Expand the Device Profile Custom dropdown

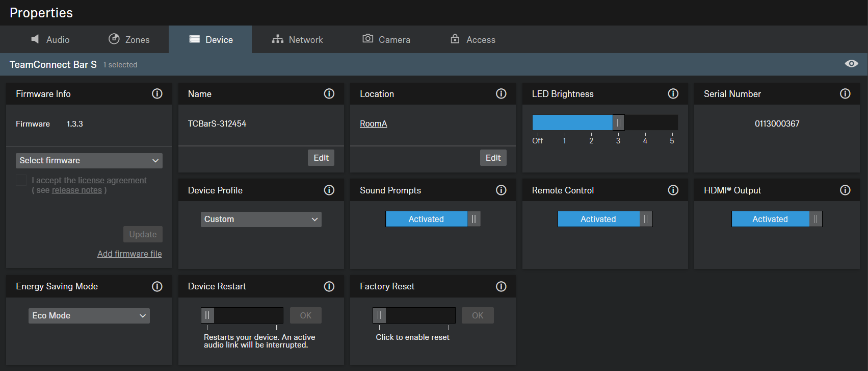point(261,219)
